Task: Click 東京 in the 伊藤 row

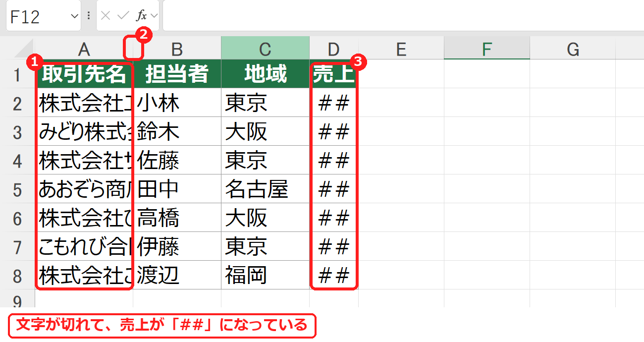Action: (266, 246)
